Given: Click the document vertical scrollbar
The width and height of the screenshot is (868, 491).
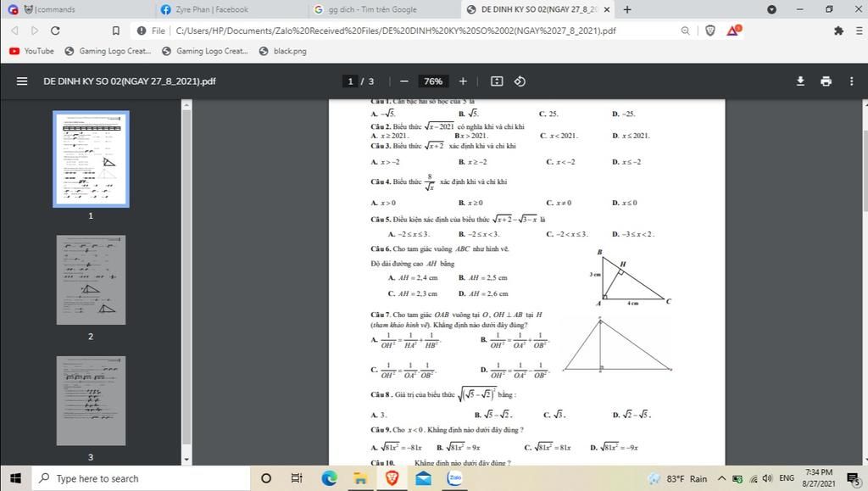Looking at the screenshot, I should pyautogui.click(x=865, y=170).
